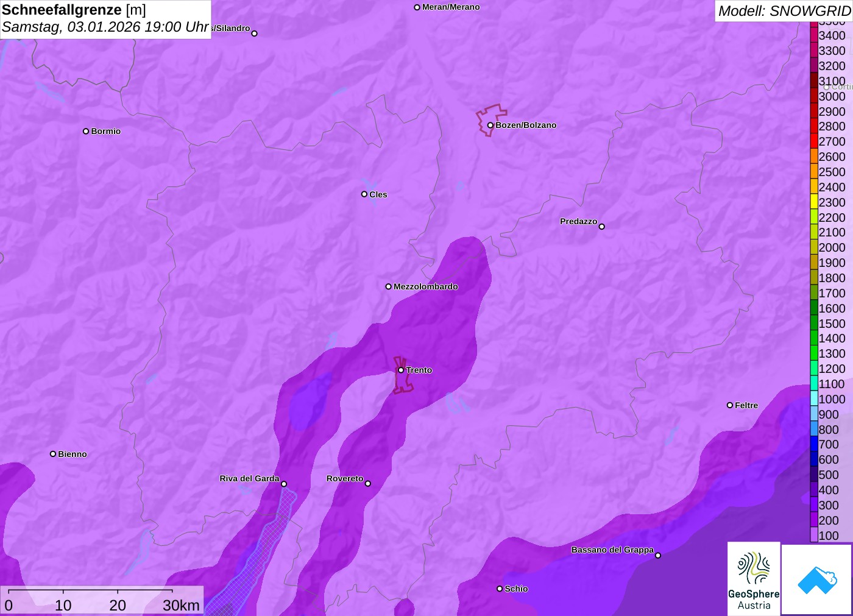853x616 pixels.
Task: Select the 'Bassano del Grappa' text label
Action: click(x=612, y=550)
